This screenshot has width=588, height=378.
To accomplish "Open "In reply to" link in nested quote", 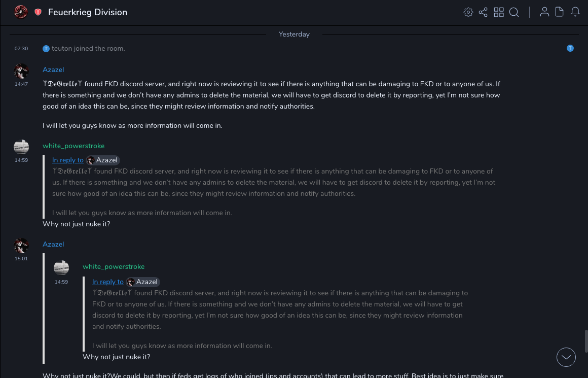I will (107, 282).
